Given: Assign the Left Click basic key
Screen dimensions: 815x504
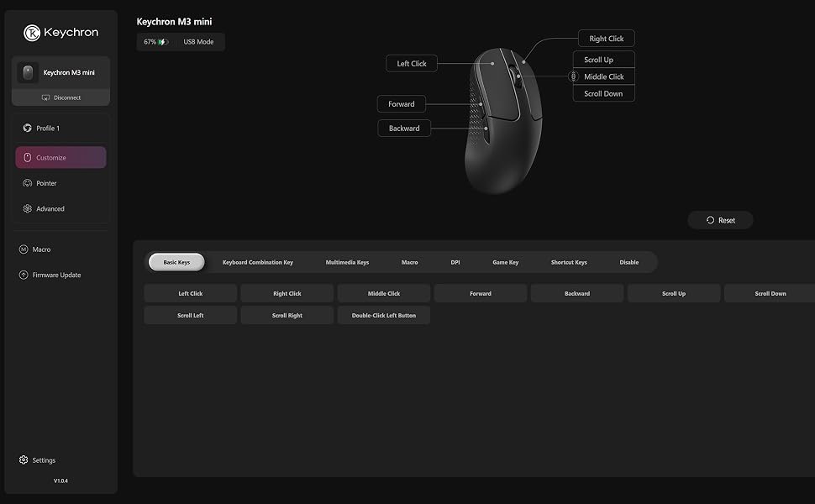Looking at the screenshot, I should coord(190,293).
